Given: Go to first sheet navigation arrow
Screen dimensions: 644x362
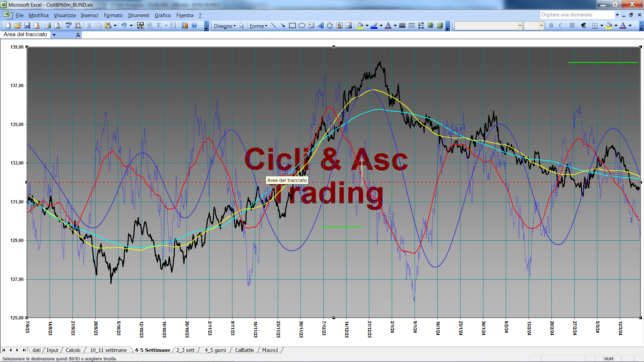Looking at the screenshot, I should [4, 350].
